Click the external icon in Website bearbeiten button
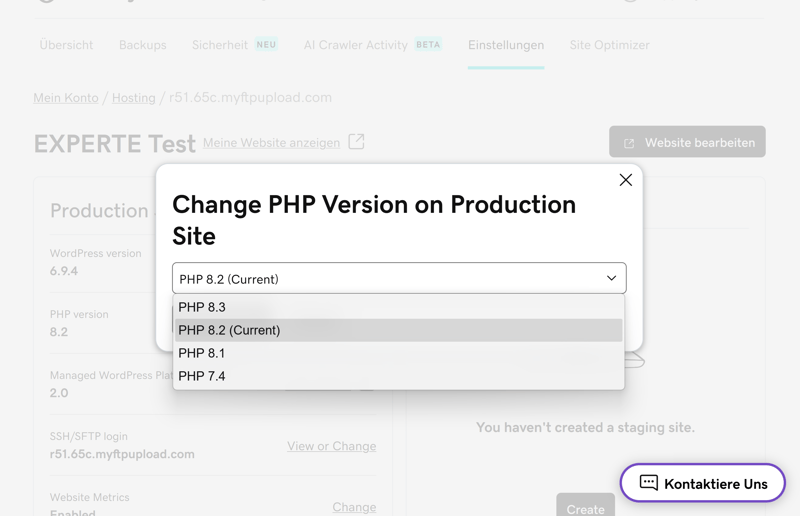Image resolution: width=800 pixels, height=516 pixels. point(629,143)
